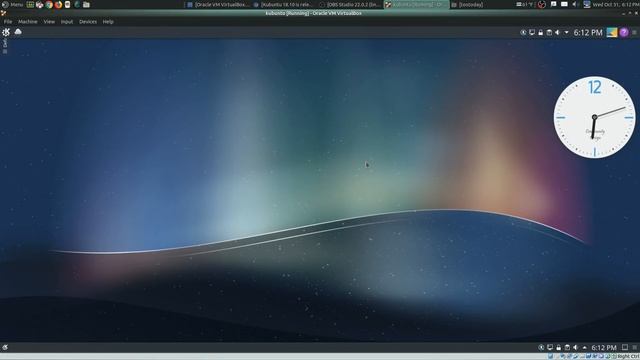Open volume control in top panel tray
Image resolution: width=640 pixels, height=360 pixels.
(x=557, y=32)
